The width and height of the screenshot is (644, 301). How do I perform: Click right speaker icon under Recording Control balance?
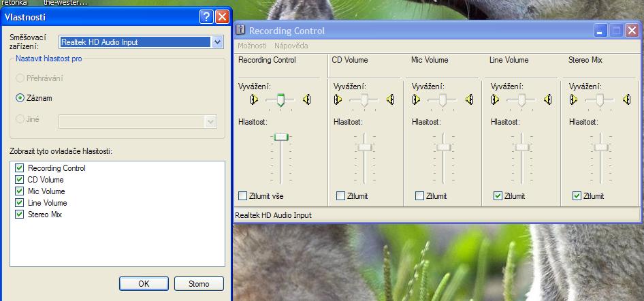(x=307, y=99)
